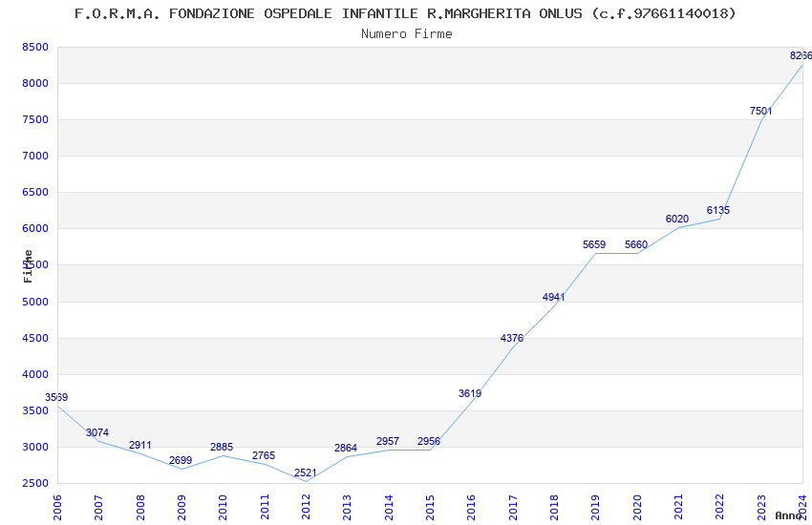Click the 2017 x-axis year label
This screenshot has width=812, height=525.
coord(513,507)
